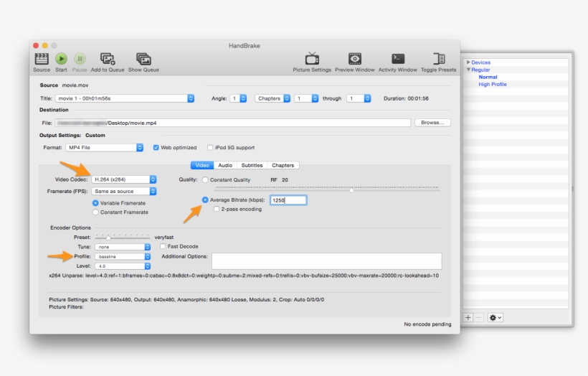Viewport: 588px width, 376px height.
Task: Click the Picture Settings source summary line
Action: 186,299
